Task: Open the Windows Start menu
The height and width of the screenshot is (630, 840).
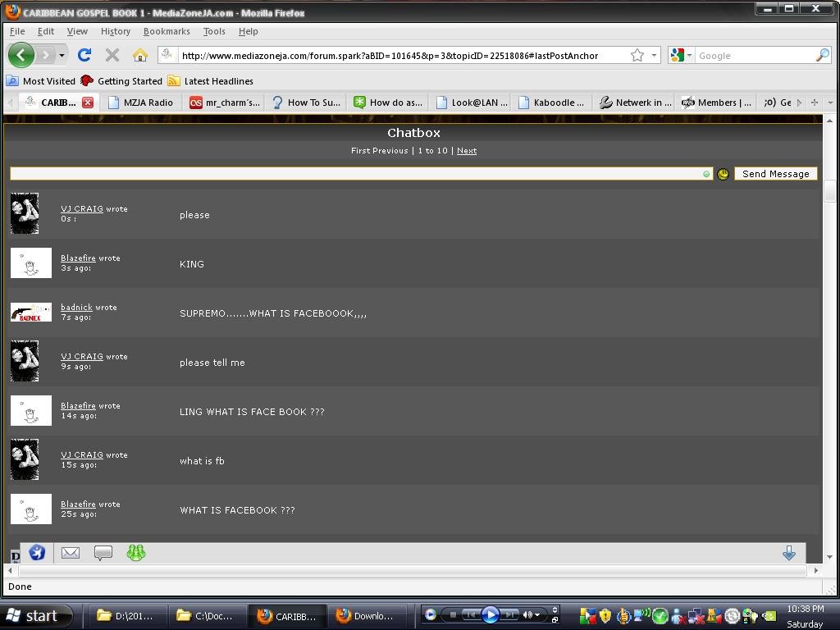Action: (x=36, y=616)
